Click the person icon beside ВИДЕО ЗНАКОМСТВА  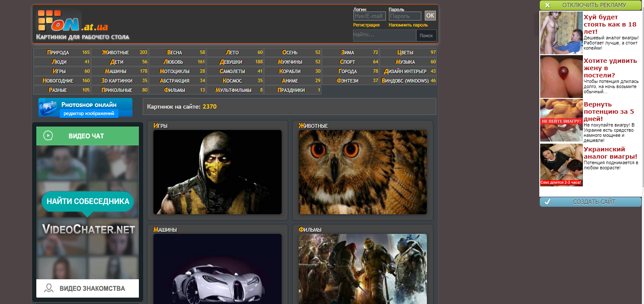click(x=49, y=288)
